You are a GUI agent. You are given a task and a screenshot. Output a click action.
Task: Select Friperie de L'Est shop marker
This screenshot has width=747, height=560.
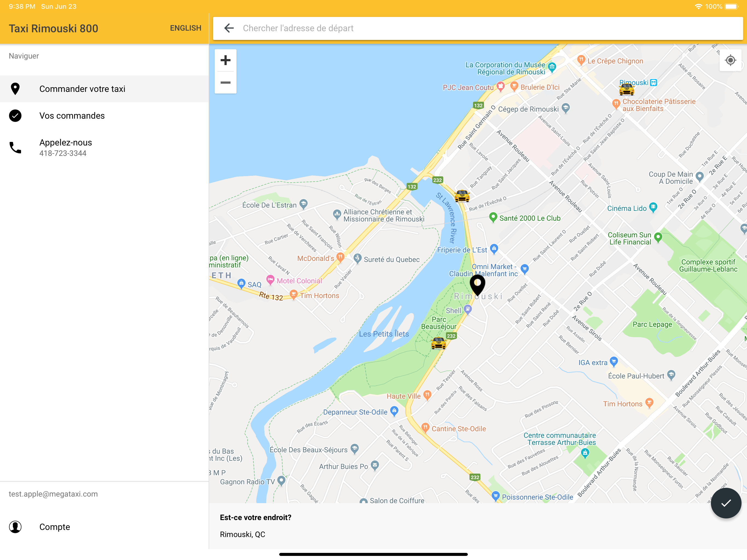pyautogui.click(x=494, y=249)
